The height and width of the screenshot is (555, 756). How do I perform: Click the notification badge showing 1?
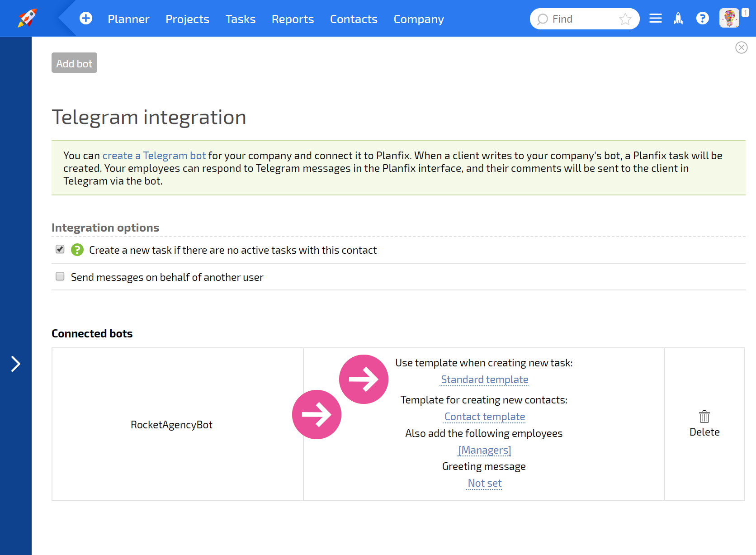click(745, 13)
